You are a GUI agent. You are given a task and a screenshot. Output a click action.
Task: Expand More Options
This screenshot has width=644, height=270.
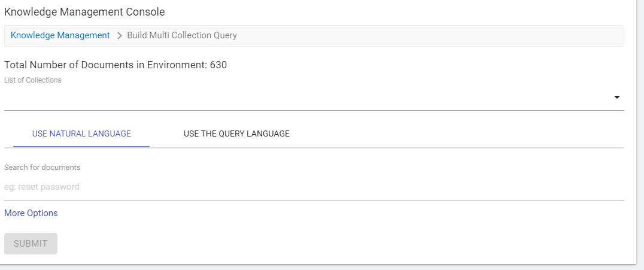[x=31, y=213]
